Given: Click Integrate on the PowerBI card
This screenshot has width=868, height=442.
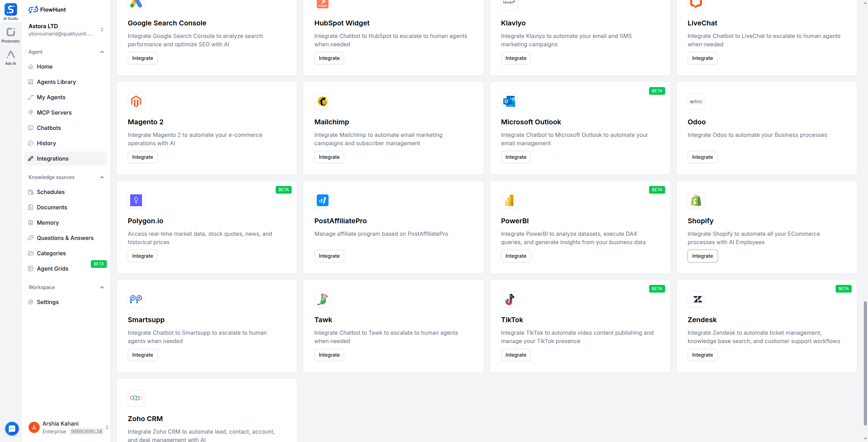Looking at the screenshot, I should pyautogui.click(x=515, y=256).
